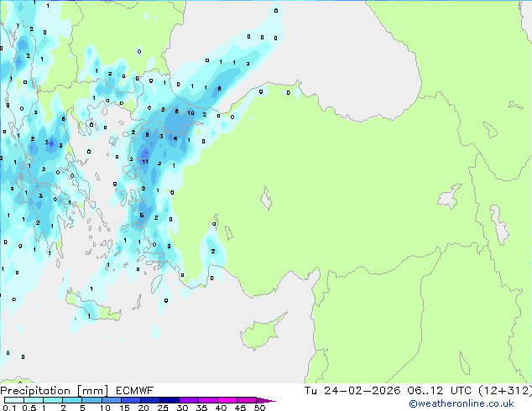532x411 pixels.
Task: Click the legend swatch between 10 and 15
Action: [112, 400]
